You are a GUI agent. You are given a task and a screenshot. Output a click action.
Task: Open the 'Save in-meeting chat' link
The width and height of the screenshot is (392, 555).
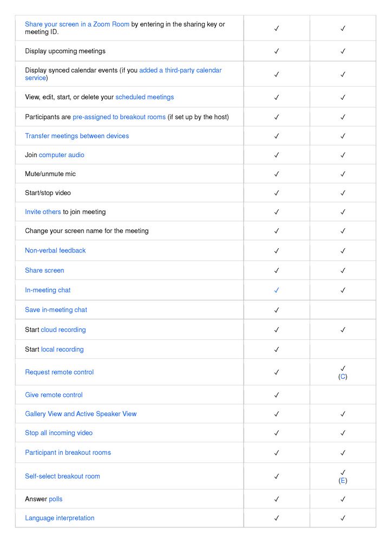pyautogui.click(x=56, y=310)
